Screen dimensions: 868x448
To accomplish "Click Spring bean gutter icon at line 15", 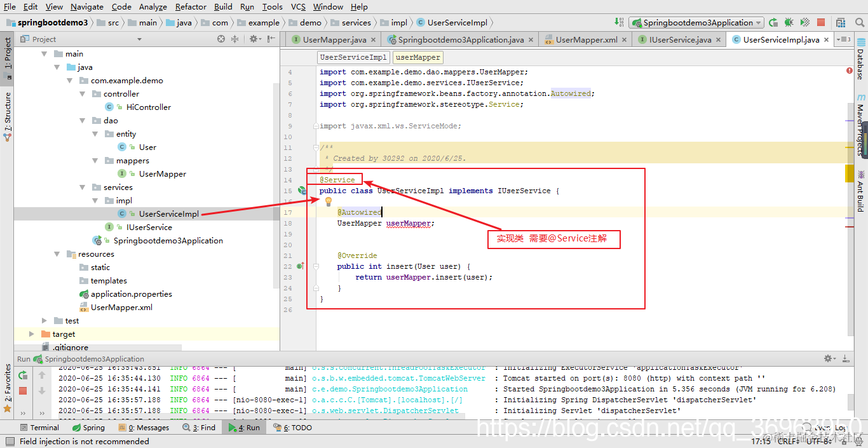I will point(302,191).
